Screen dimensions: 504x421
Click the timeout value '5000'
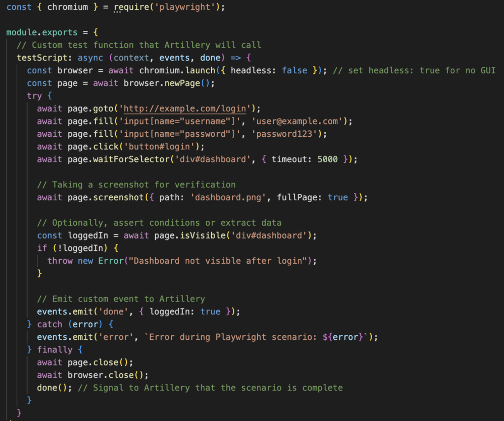coord(327,160)
